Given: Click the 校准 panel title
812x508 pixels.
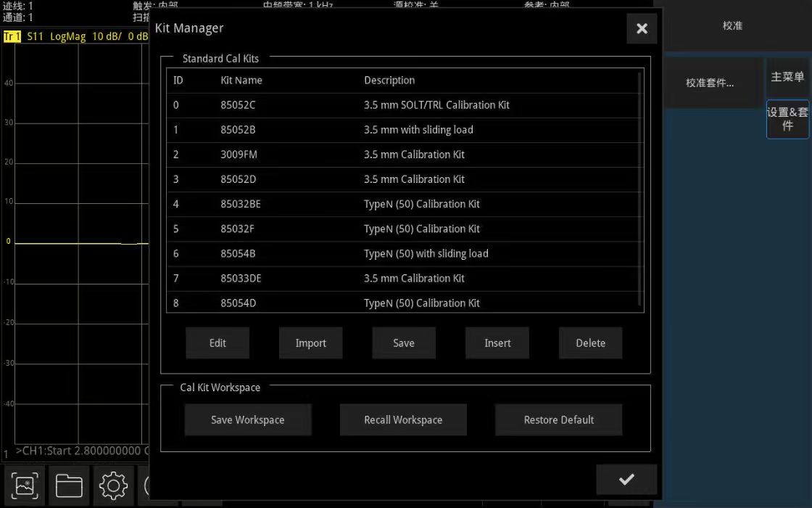Looking at the screenshot, I should click(733, 26).
